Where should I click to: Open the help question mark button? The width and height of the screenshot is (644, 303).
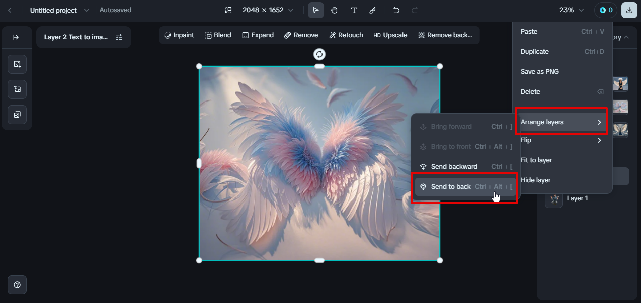[x=17, y=285]
